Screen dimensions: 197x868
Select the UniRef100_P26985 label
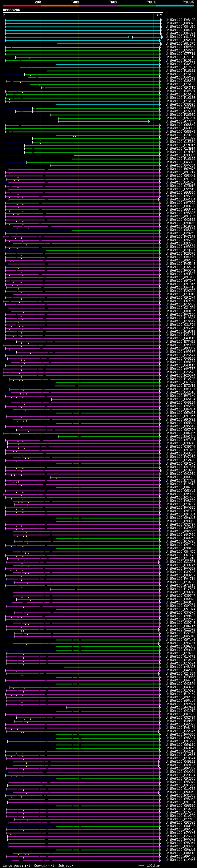click(180, 115)
